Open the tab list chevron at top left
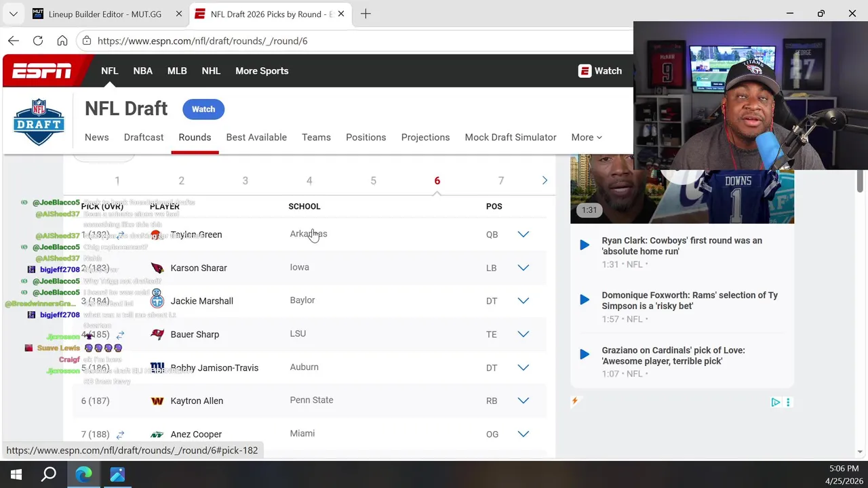 (x=13, y=14)
